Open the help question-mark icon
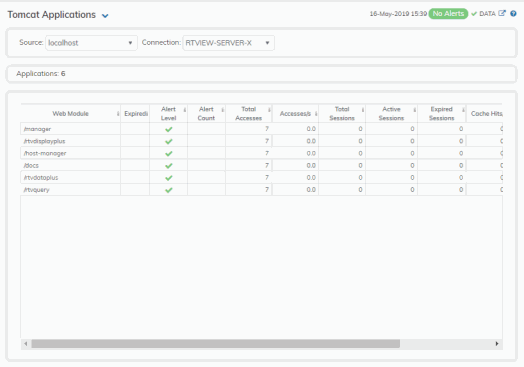 click(513, 14)
